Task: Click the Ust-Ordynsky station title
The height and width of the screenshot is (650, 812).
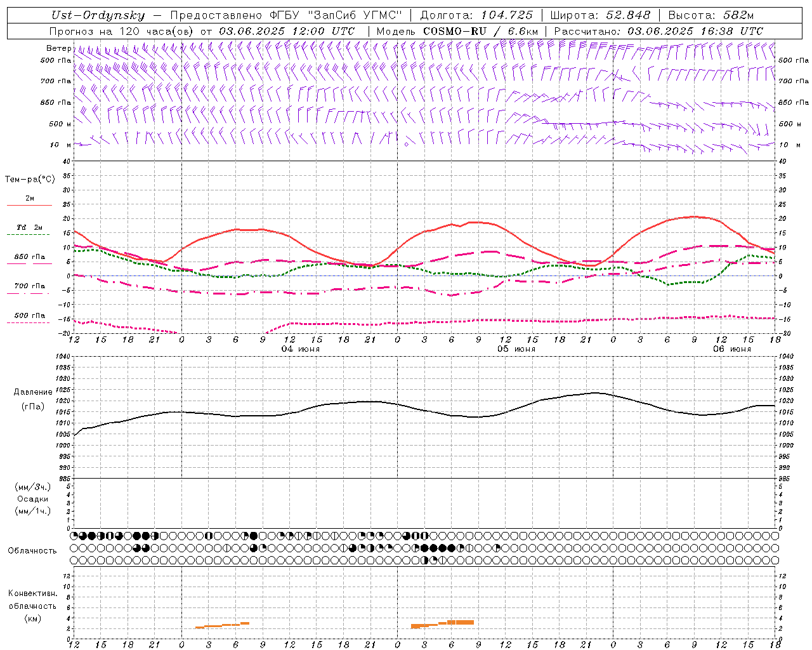Action: 98,15
